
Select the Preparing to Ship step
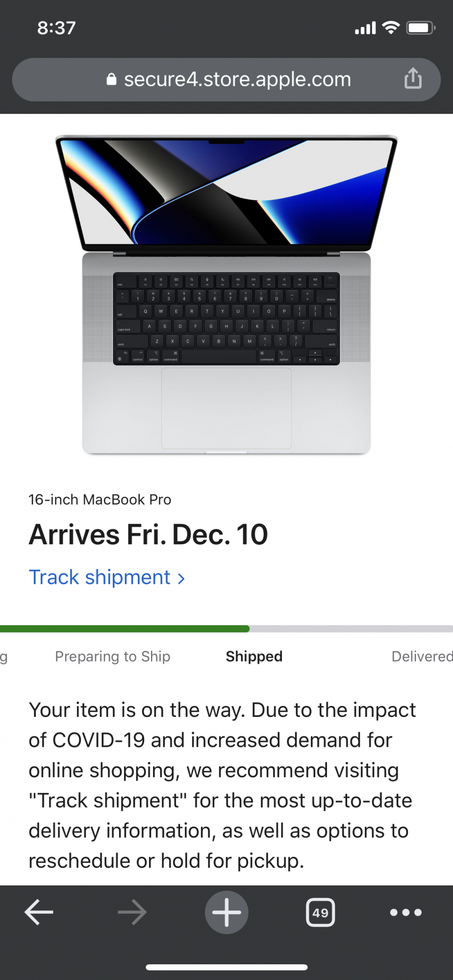(112, 656)
